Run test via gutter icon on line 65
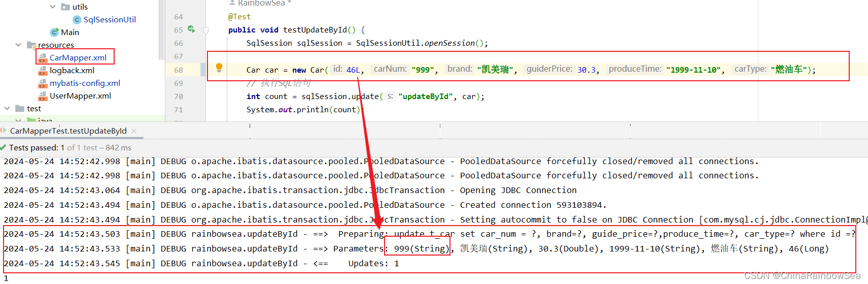The image size is (868, 284). click(191, 29)
